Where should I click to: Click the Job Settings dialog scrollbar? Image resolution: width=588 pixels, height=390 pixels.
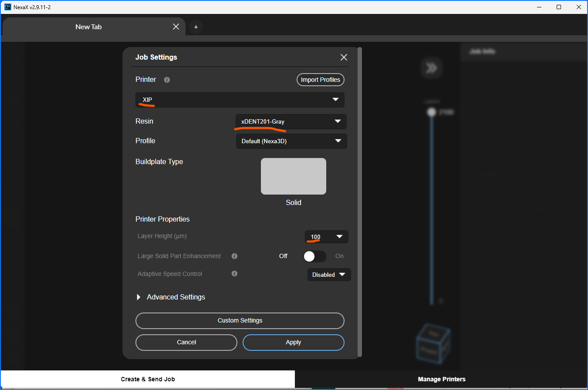click(x=360, y=202)
